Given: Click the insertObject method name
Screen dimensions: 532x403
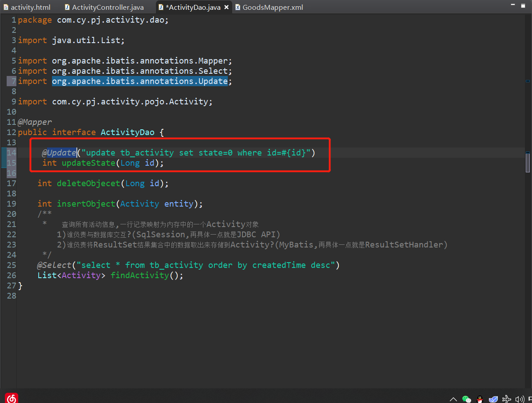Looking at the screenshot, I should (86, 203).
